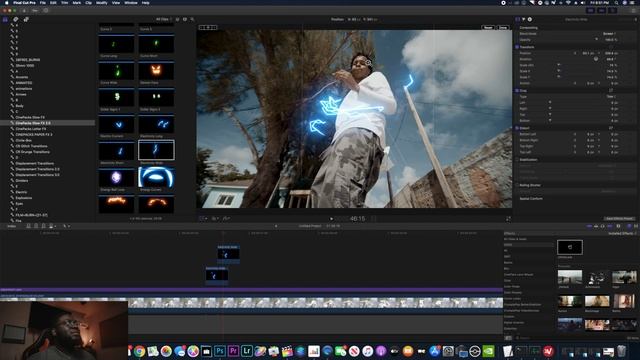Open the All Clips filter dropdown
The height and width of the screenshot is (360, 640).
(x=164, y=19)
